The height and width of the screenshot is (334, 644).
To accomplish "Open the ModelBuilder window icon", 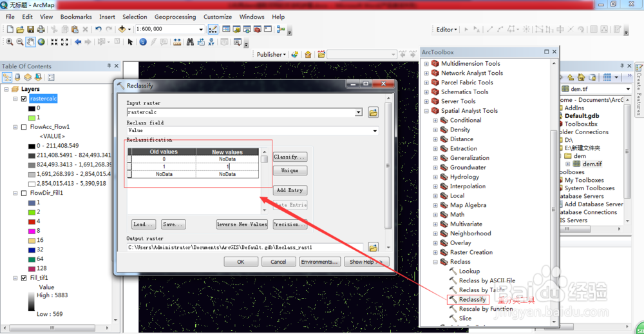I will coord(281,29).
